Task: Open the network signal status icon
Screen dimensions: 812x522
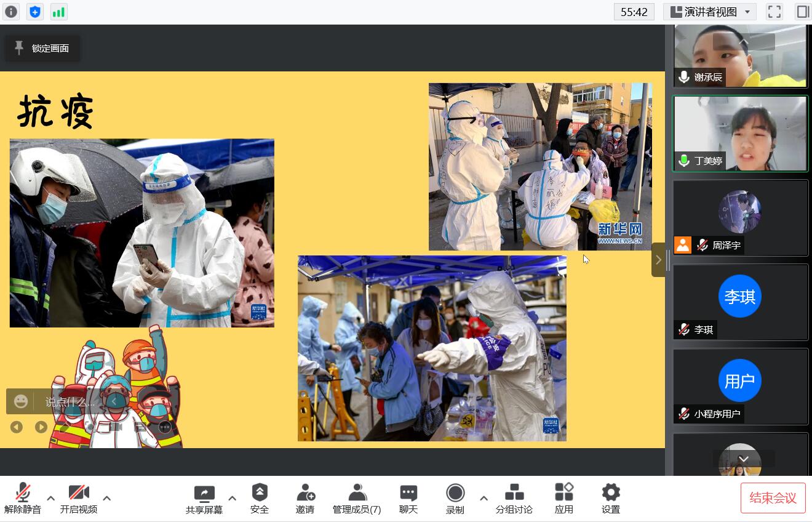Action: [58, 12]
